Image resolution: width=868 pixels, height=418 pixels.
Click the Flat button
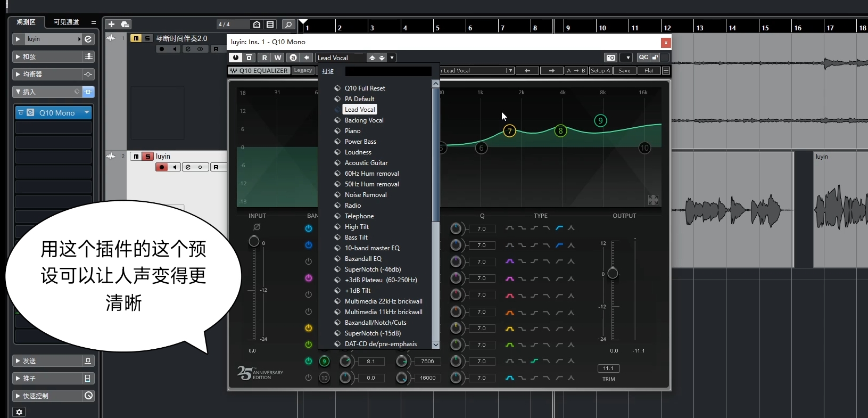(649, 70)
